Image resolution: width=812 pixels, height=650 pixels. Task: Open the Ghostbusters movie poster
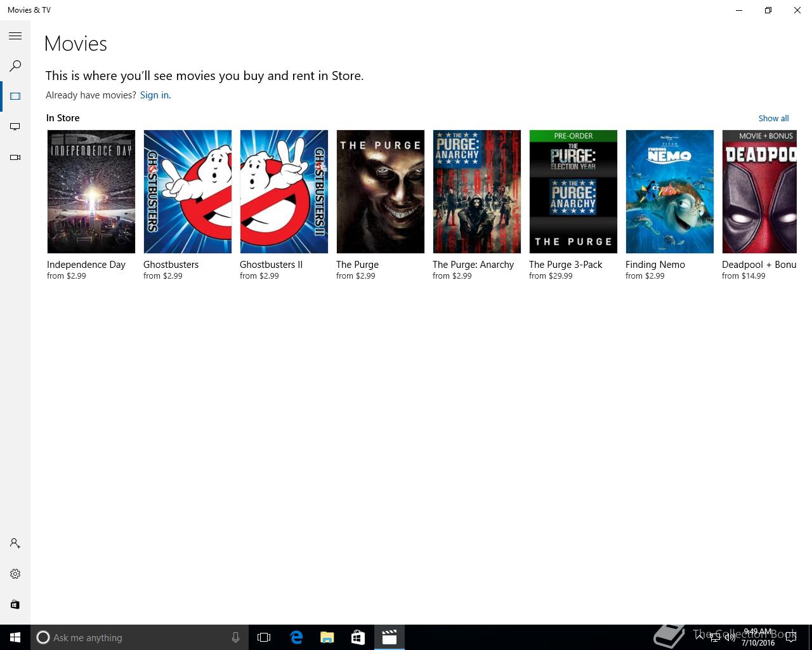click(x=188, y=192)
